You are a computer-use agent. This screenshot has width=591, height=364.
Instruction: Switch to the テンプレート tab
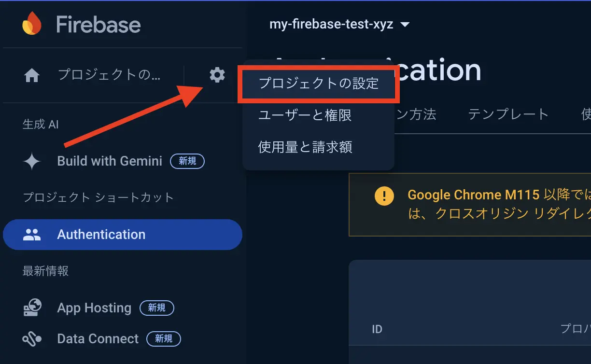(507, 115)
